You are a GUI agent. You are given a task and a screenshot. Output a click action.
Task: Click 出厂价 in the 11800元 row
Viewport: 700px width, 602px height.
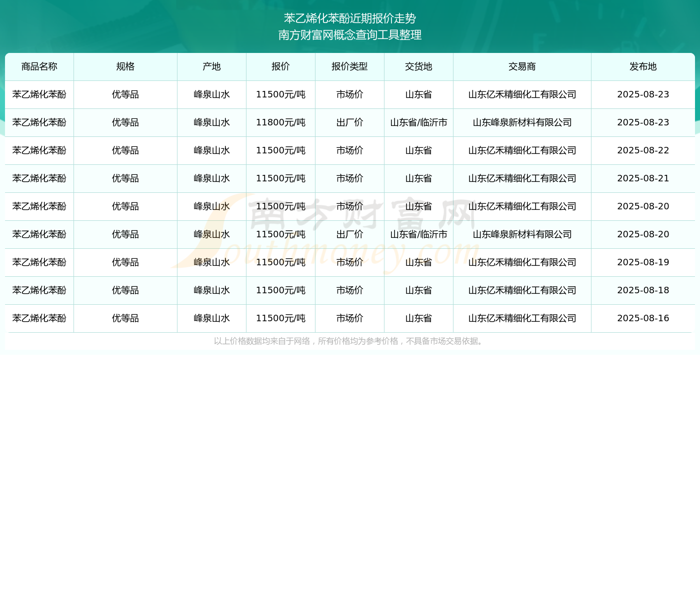click(349, 122)
